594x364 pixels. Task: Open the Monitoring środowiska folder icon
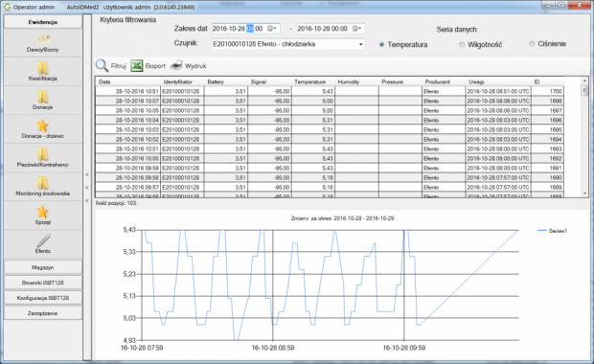point(43,183)
